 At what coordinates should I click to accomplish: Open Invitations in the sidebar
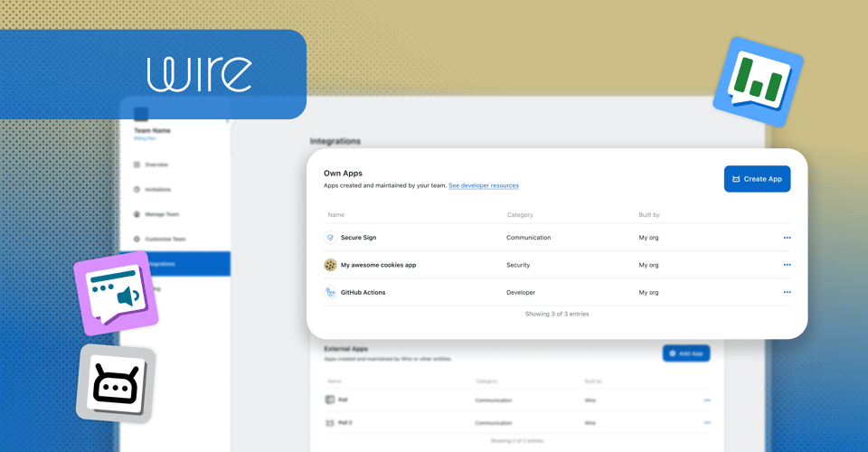pyautogui.click(x=157, y=189)
